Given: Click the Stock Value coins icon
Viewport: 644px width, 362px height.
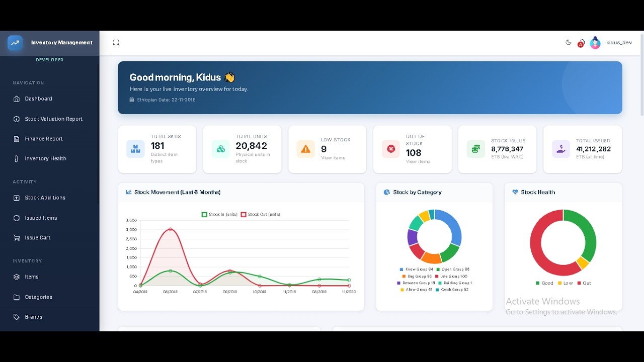Looking at the screenshot, I should (x=476, y=149).
